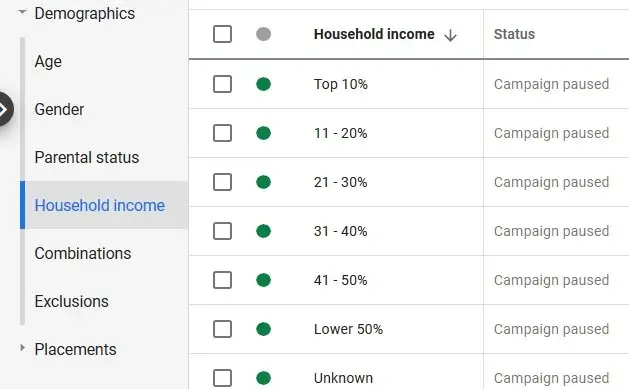Open the Age demographics page
Viewport: 629px width, 389px height.
pos(48,61)
